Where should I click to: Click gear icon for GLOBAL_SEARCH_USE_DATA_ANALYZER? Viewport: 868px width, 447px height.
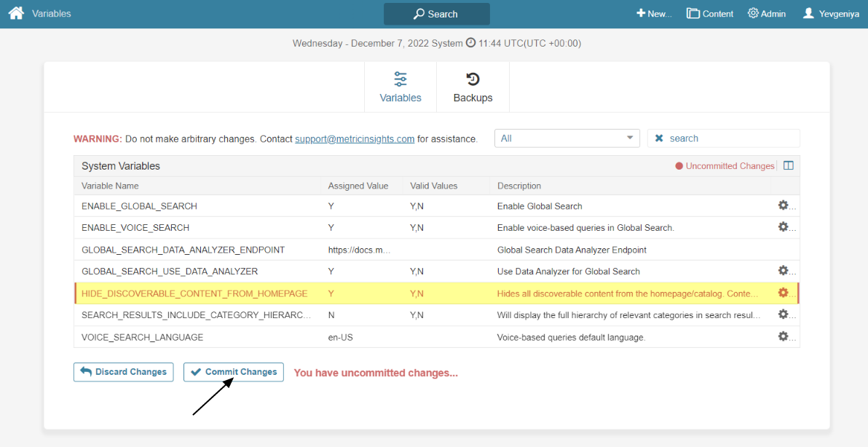[x=784, y=271]
